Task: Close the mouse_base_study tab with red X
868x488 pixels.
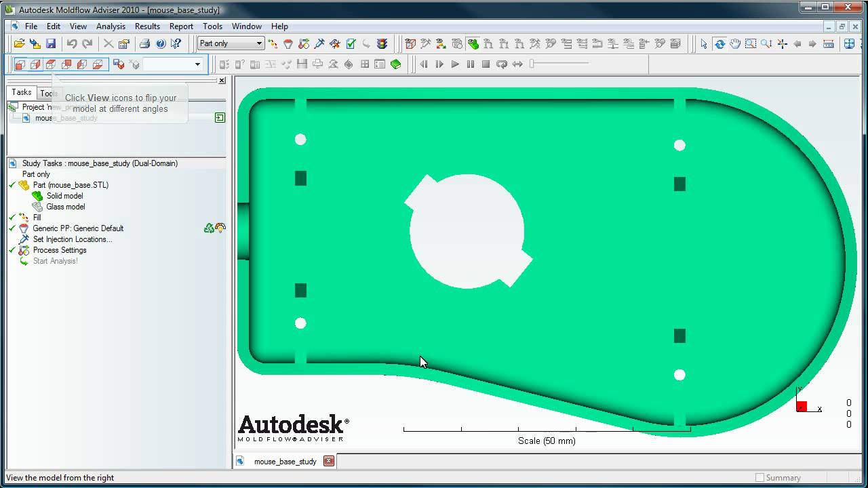Action: tap(329, 461)
